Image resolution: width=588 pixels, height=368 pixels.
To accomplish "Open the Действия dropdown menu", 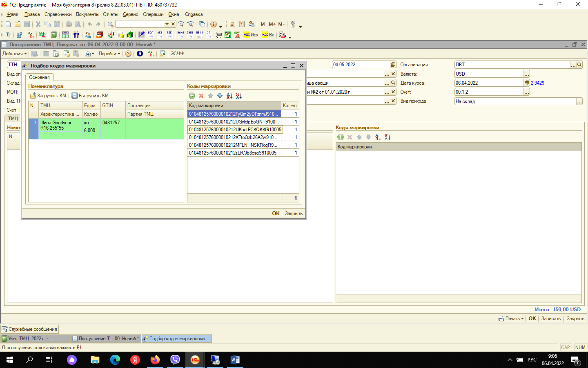I will coord(14,54).
